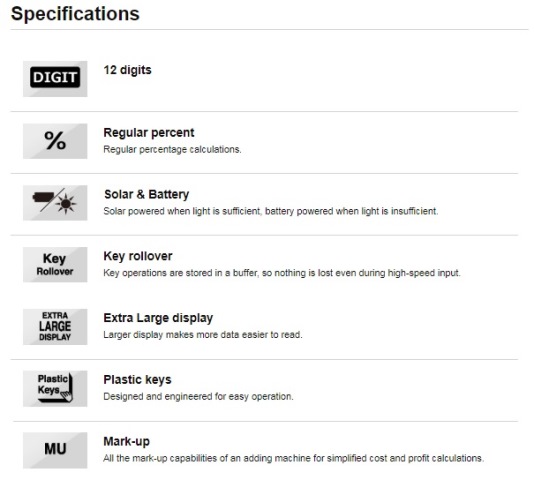The width and height of the screenshot is (534, 480).
Task: Click the DIGIT badge icon
Action: pyautogui.click(x=55, y=79)
